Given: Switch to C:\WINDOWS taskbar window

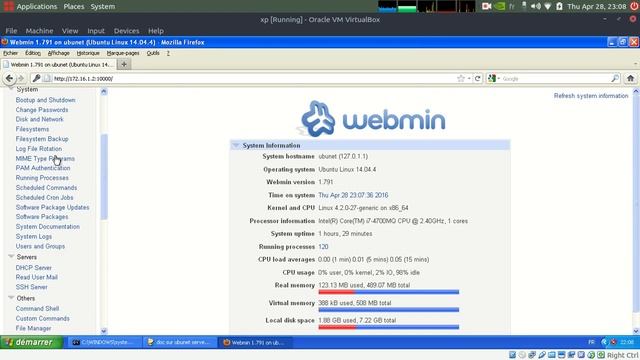Looking at the screenshot, I should click(104, 342).
